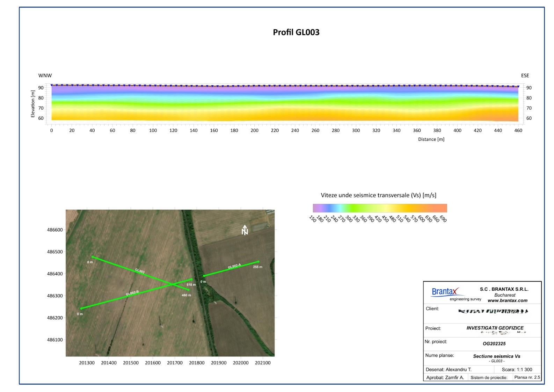Click the first geophone marker at WNW end

pos(52,85)
